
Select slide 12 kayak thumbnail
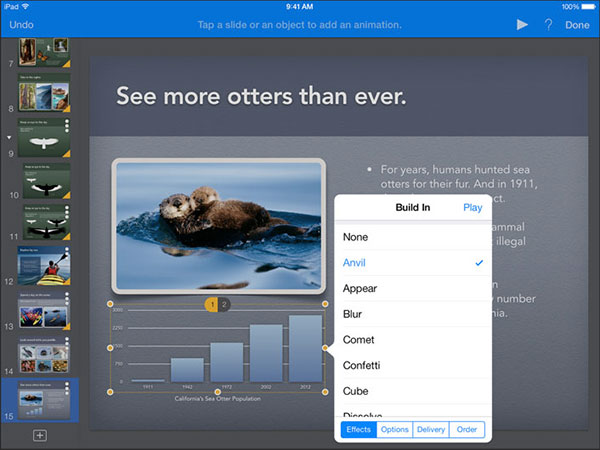(44, 266)
